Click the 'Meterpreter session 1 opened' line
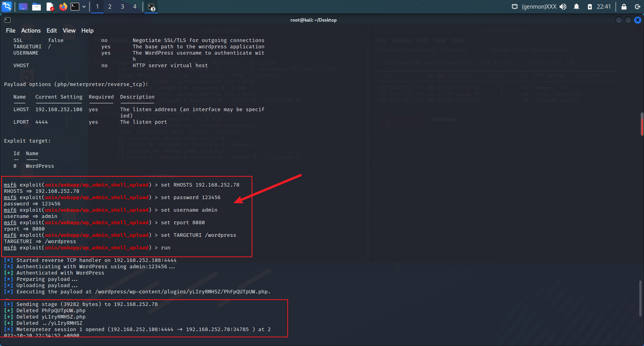Image resolution: width=644 pixels, height=346 pixels. pos(137,330)
